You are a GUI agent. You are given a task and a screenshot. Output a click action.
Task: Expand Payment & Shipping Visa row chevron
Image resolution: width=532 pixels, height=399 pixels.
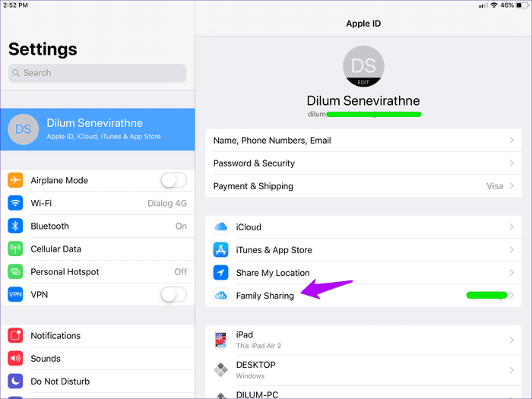(511, 186)
